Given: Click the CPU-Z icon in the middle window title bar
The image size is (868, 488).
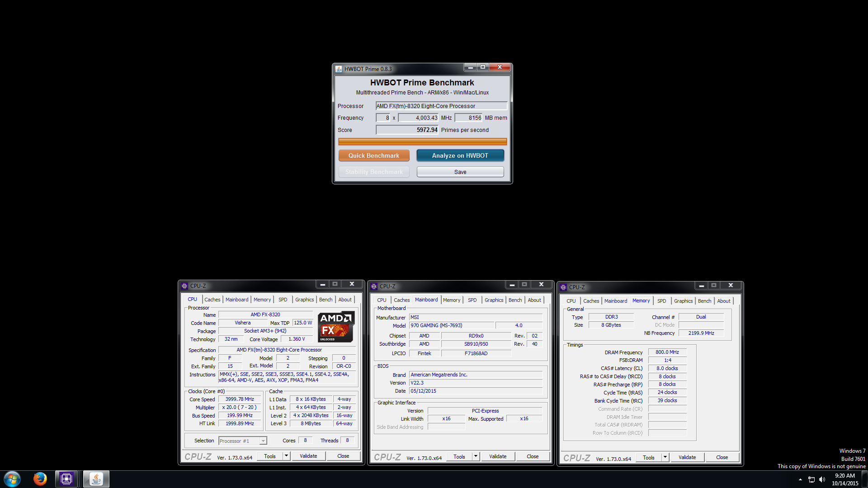Looking at the screenshot, I should [x=374, y=286].
